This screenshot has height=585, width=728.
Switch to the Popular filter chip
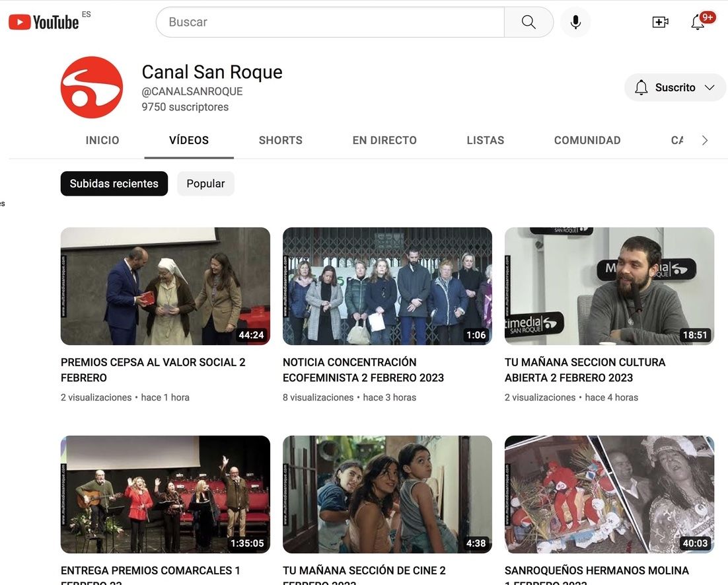tap(205, 184)
